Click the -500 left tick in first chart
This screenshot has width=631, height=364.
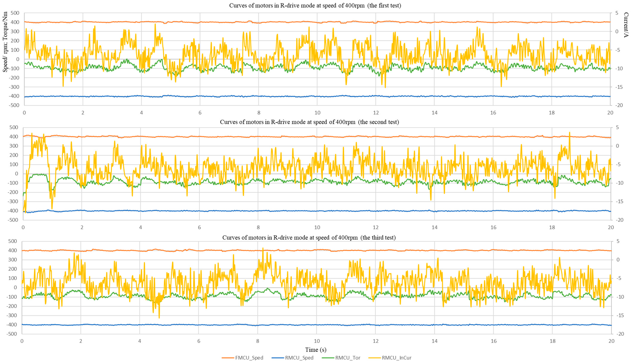[14, 105]
